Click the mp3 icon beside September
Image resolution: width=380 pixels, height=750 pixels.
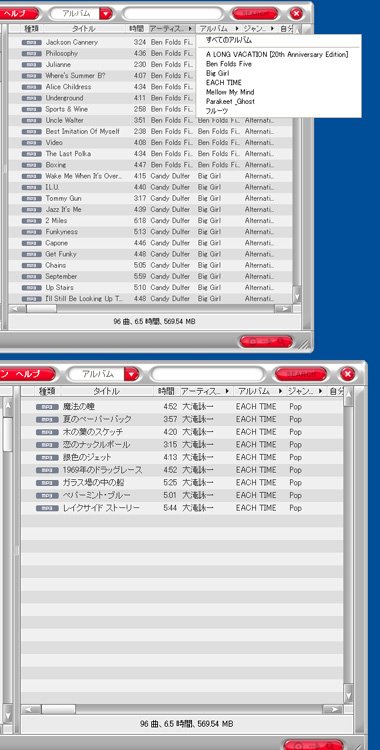click(32, 276)
